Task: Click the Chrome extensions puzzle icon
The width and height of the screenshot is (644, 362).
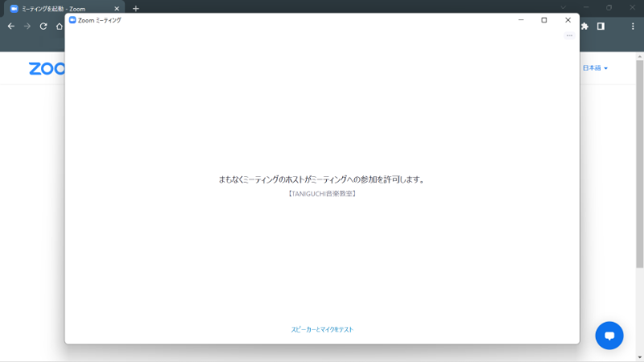Action: click(x=584, y=26)
